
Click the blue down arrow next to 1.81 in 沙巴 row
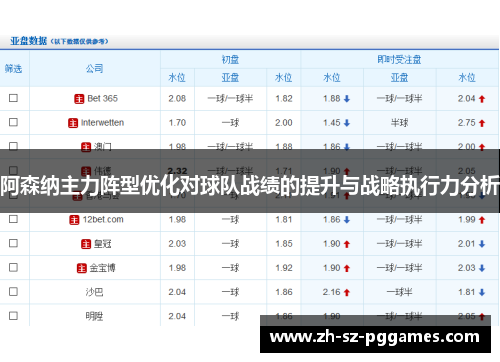tap(482, 292)
